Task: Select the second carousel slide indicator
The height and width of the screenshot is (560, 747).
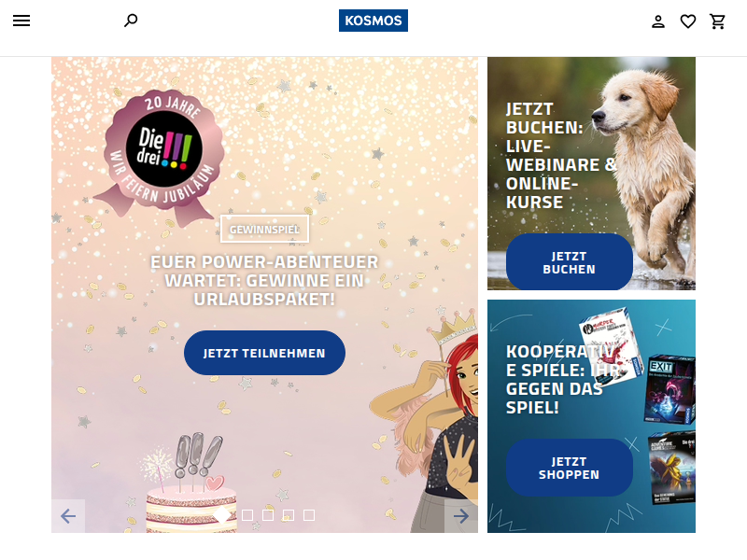Action: pyautogui.click(x=247, y=515)
